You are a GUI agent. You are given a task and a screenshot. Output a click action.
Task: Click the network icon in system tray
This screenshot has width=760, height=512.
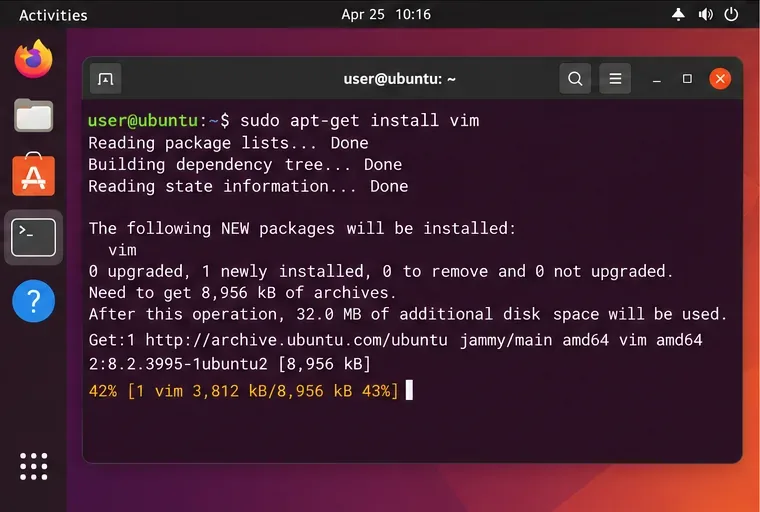(x=678, y=15)
